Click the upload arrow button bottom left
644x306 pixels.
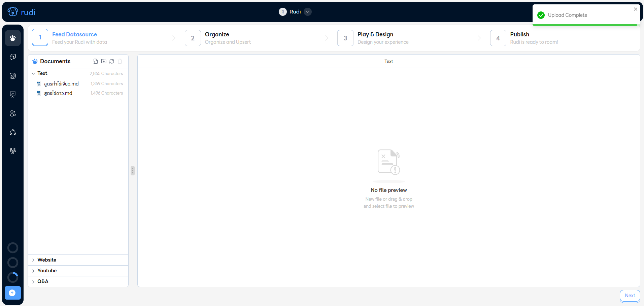point(12,293)
